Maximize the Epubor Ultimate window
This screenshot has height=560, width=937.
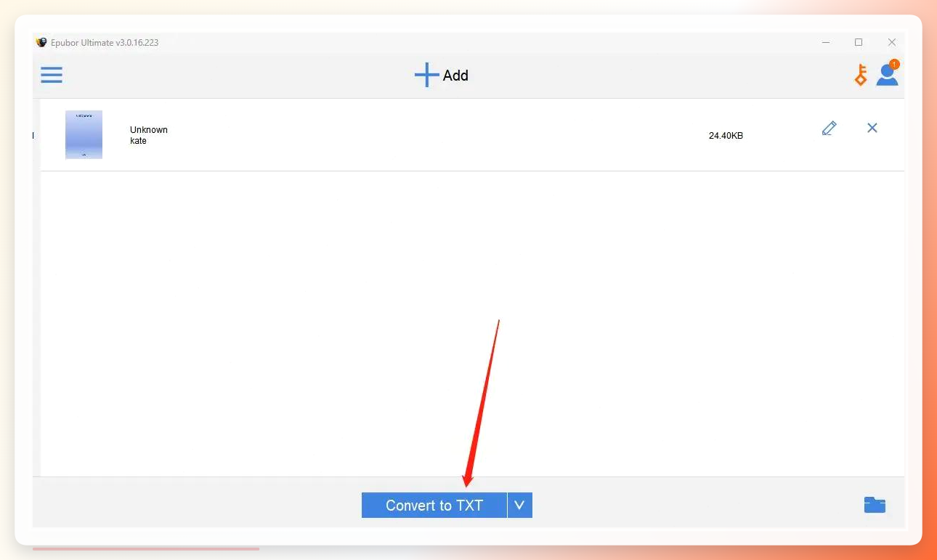click(x=859, y=42)
